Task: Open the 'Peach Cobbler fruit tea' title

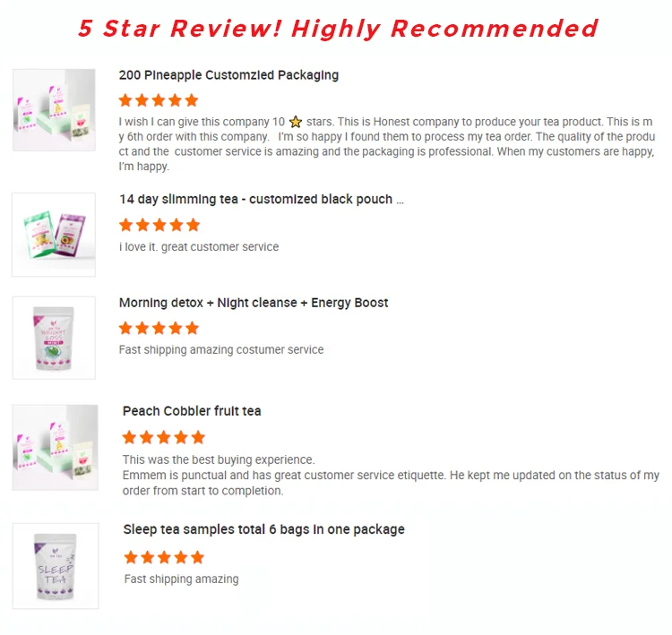Action: [x=192, y=411]
